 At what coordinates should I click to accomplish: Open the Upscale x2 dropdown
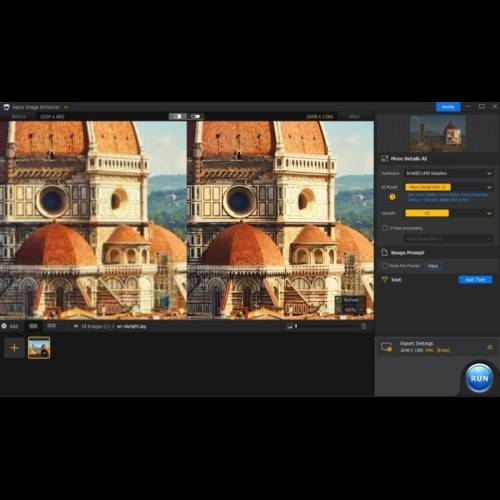(x=449, y=213)
